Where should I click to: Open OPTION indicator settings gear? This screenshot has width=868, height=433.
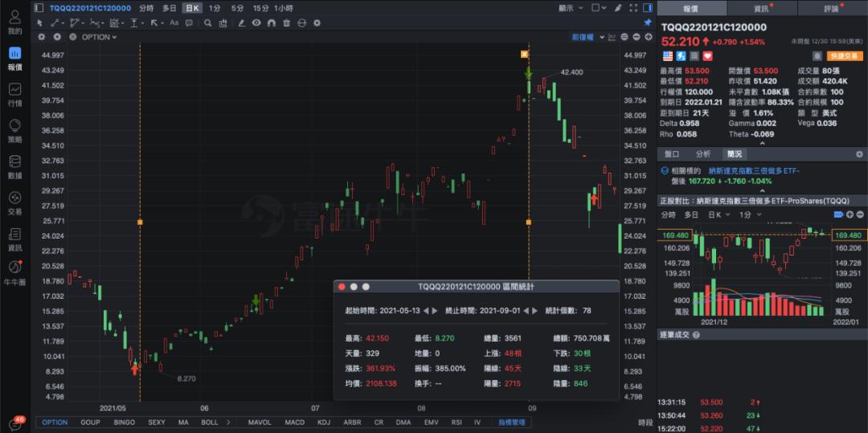[x=42, y=37]
